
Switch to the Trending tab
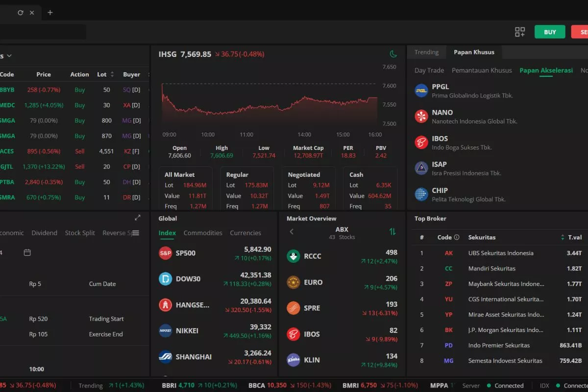pos(426,52)
